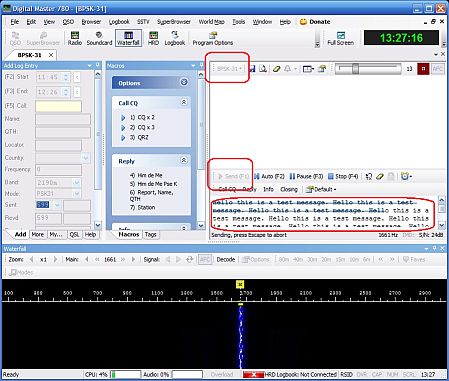The height and width of the screenshot is (381, 449).
Task: Open the File menu
Action: point(15,22)
